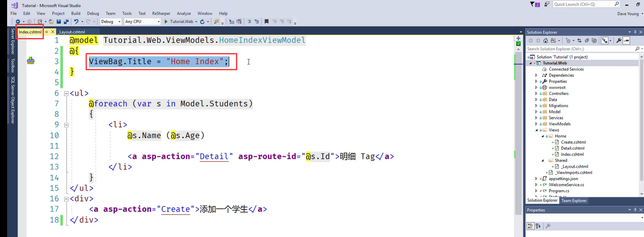The height and width of the screenshot is (237, 644).
Task: Click the Navigate Backward toolbar icon
Action: tap(18, 21)
